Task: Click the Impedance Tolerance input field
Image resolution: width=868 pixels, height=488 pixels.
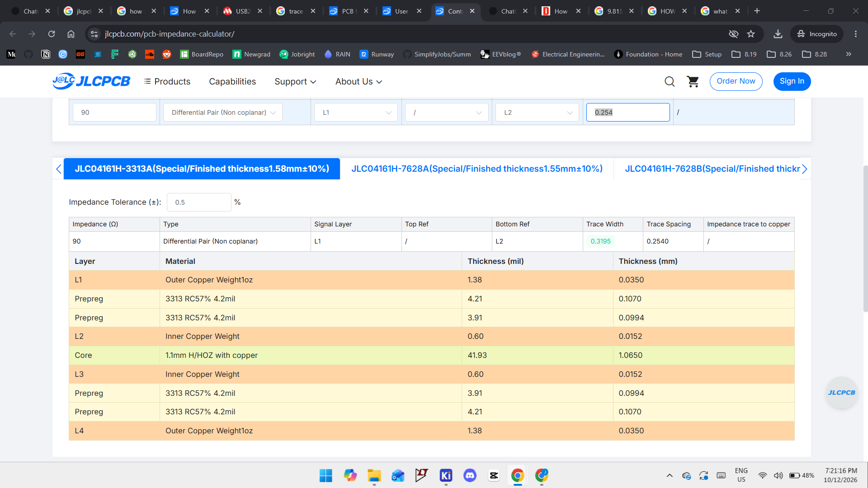Action: click(x=199, y=202)
